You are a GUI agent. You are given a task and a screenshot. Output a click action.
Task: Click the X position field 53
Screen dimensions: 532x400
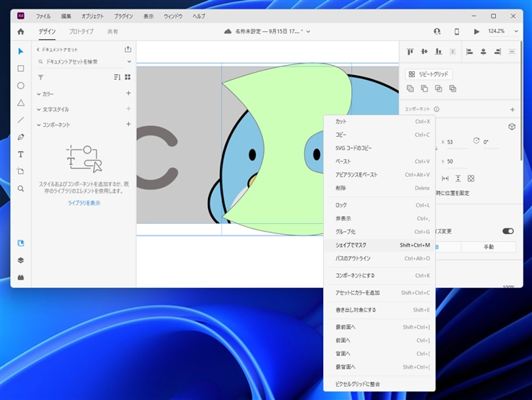click(x=456, y=142)
